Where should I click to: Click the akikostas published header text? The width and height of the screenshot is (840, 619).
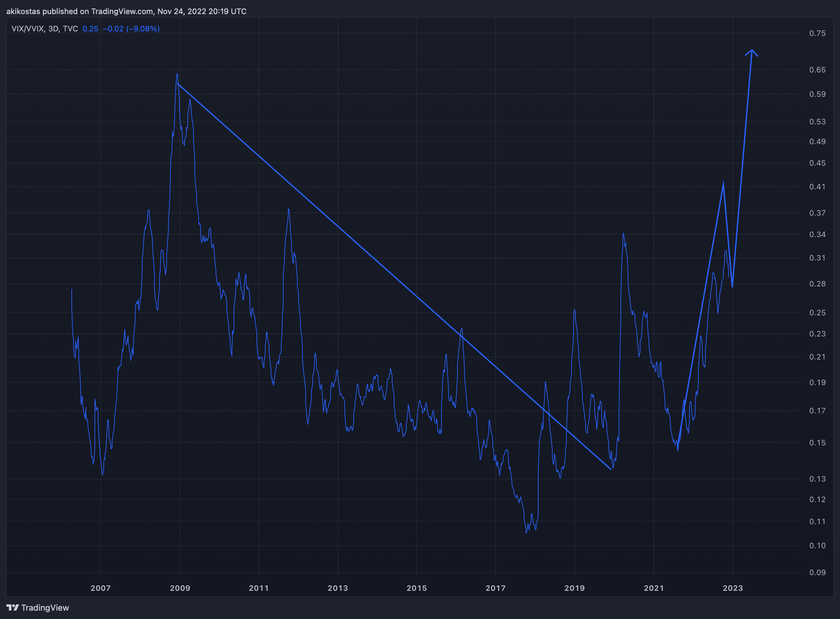pos(126,11)
